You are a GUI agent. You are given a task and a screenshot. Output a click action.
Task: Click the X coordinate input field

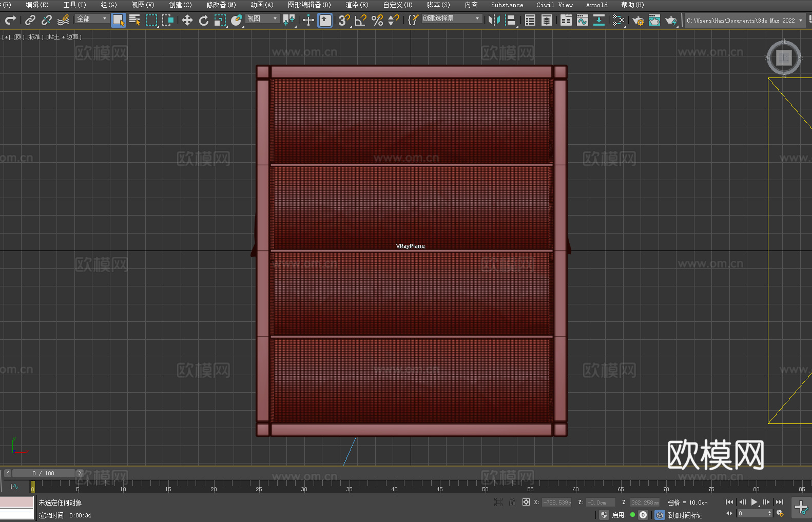[556, 502]
